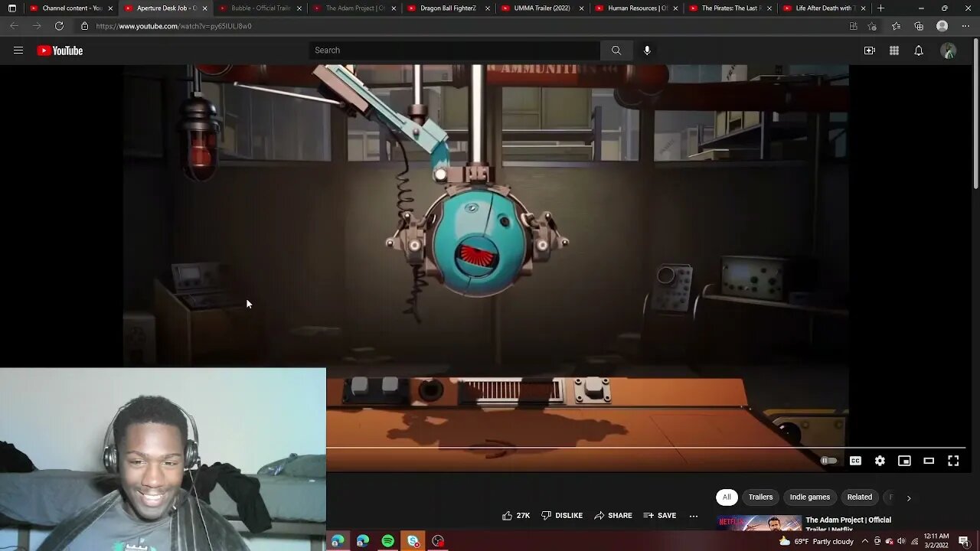Open browser favorites star icon
Viewport: 980px width, 551px height.
tap(896, 26)
